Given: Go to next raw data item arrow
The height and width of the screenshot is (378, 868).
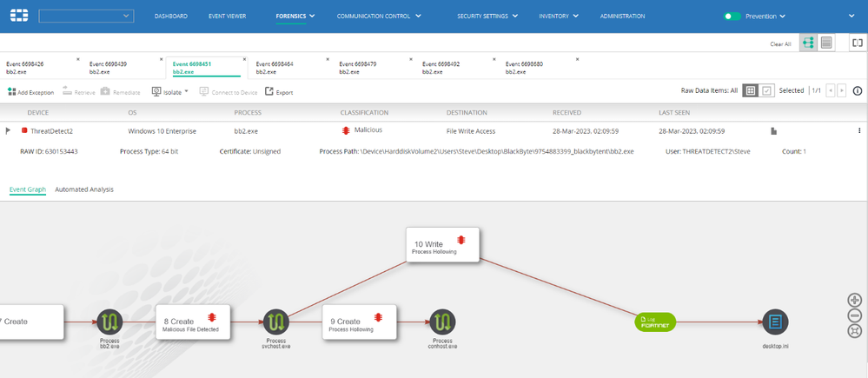Looking at the screenshot, I should coord(841,90).
